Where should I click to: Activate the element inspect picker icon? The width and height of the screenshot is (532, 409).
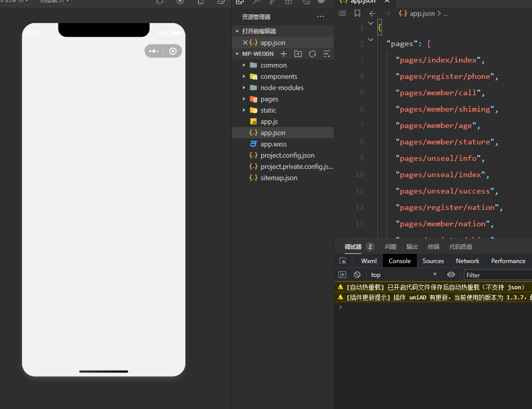[343, 261]
